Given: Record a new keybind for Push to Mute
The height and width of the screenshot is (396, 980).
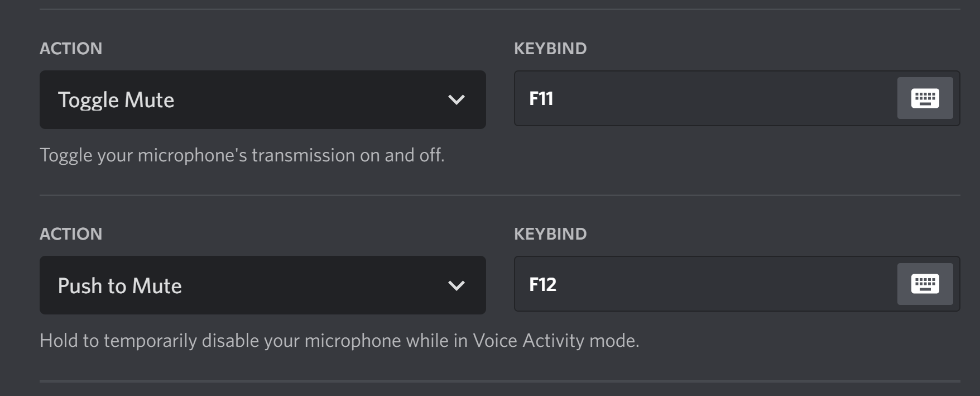Looking at the screenshot, I should pyautogui.click(x=925, y=284).
